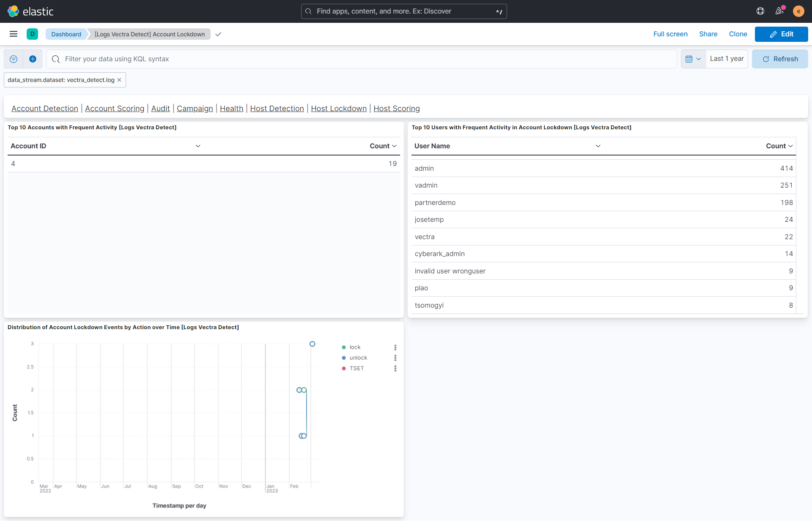Open options for lock legend item
This screenshot has height=521, width=812.
[x=395, y=347]
